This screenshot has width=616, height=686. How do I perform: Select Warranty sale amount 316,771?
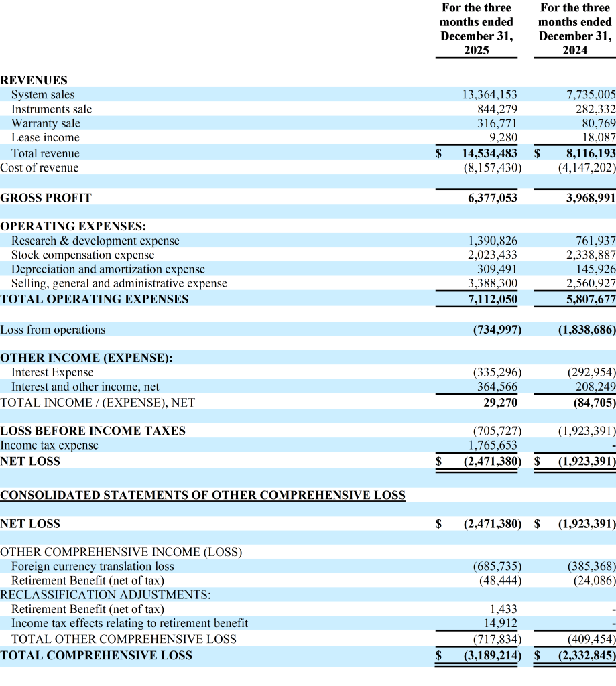pos(497,123)
